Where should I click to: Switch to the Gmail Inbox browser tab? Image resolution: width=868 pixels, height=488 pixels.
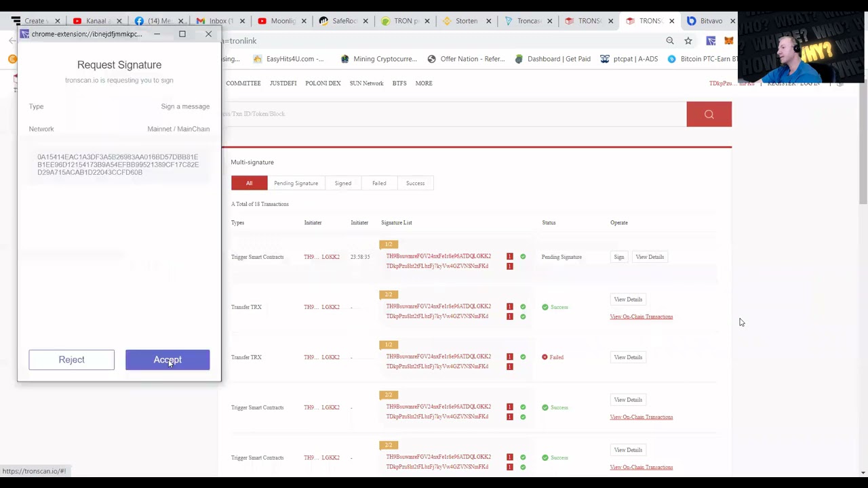[220, 21]
